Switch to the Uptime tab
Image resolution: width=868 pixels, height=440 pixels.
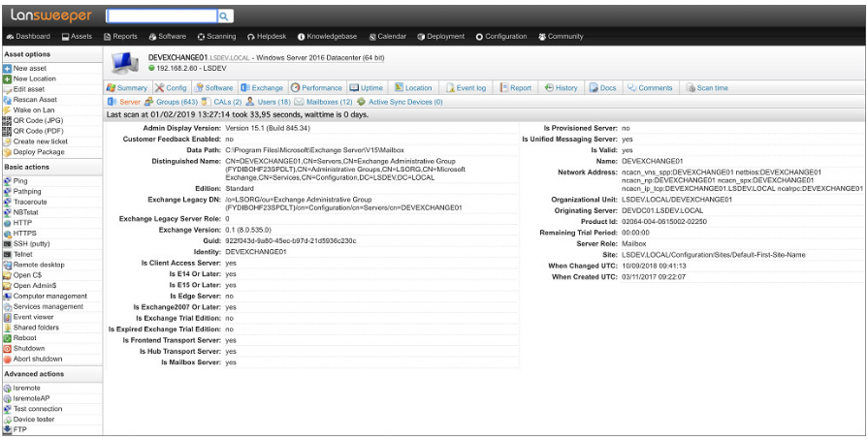pos(366,88)
